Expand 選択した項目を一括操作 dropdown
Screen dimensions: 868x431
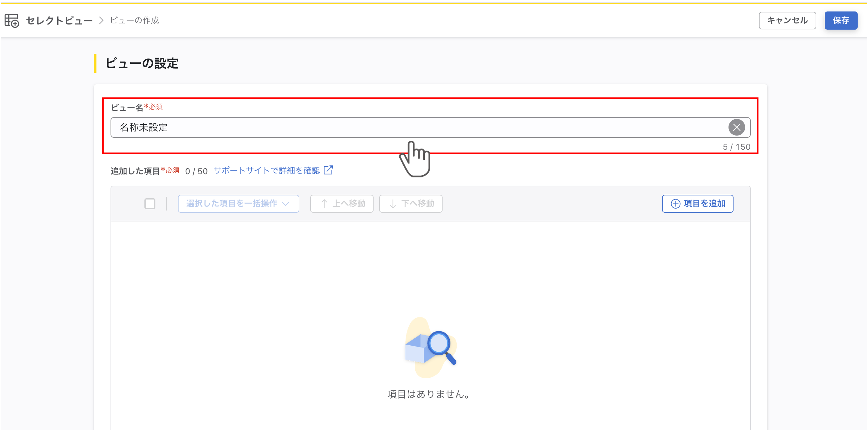pyautogui.click(x=239, y=204)
